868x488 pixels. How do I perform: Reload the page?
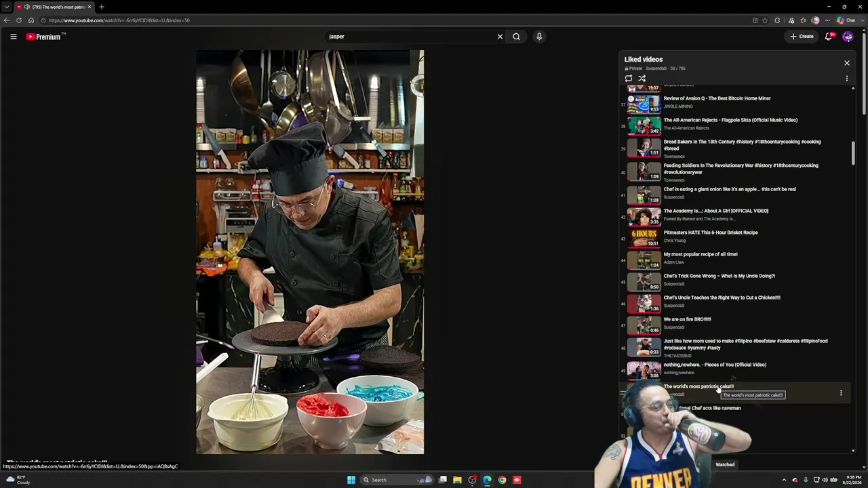point(19,20)
